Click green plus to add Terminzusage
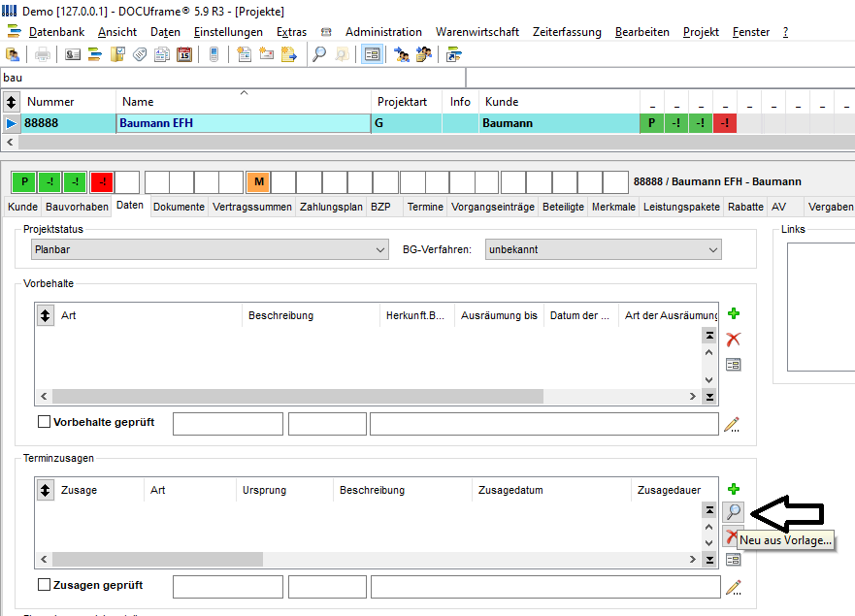This screenshot has height=616, width=855. pos(734,489)
